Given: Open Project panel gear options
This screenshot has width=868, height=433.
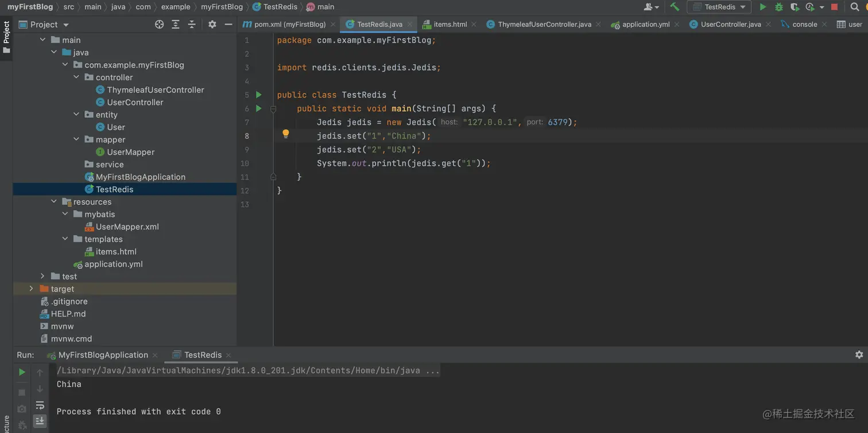Looking at the screenshot, I should coord(212,24).
